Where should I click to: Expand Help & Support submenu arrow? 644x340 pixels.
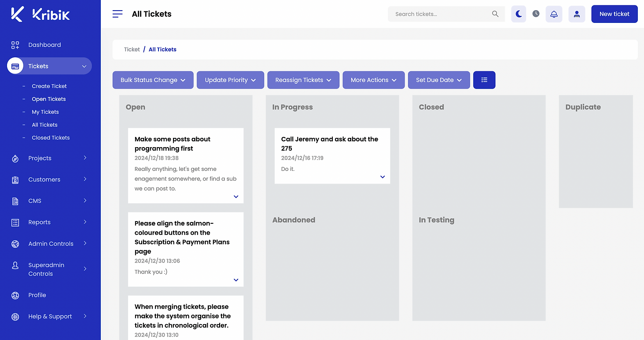[85, 316]
